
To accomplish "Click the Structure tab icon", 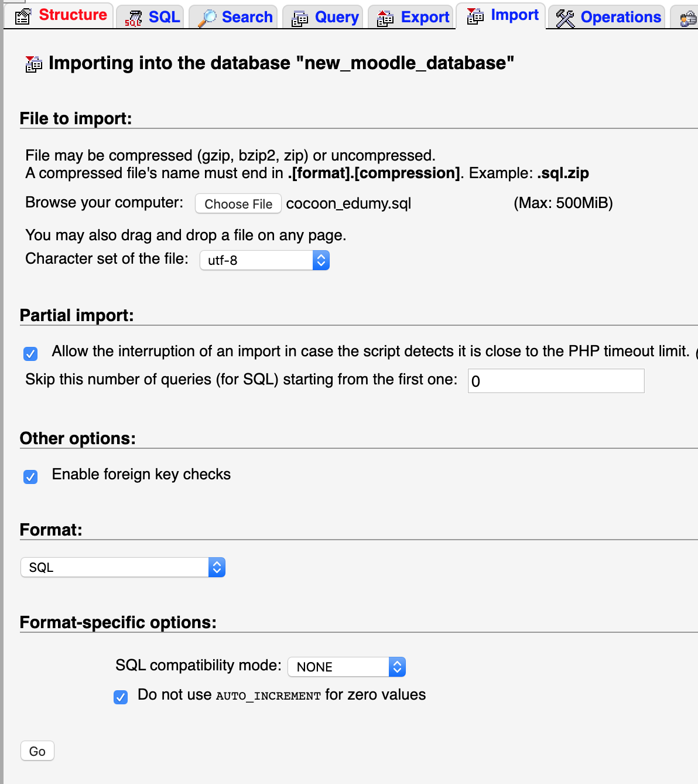I will pos(23,17).
